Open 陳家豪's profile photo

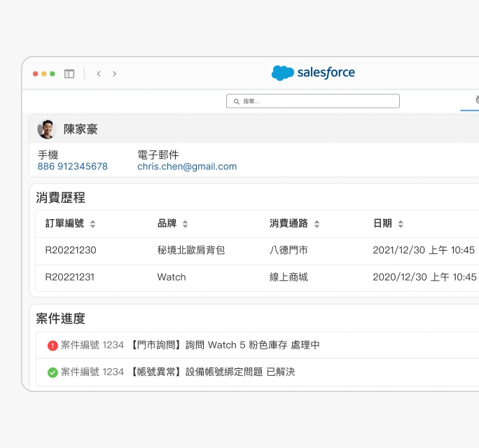47,129
